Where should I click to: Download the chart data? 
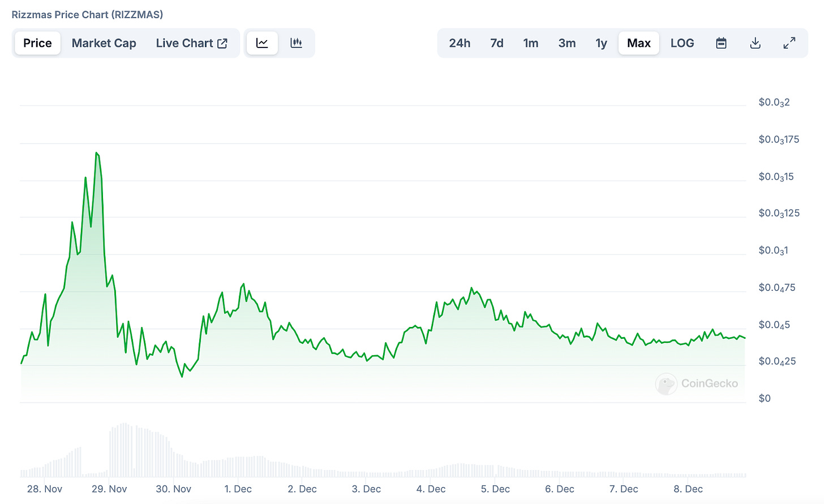point(755,42)
